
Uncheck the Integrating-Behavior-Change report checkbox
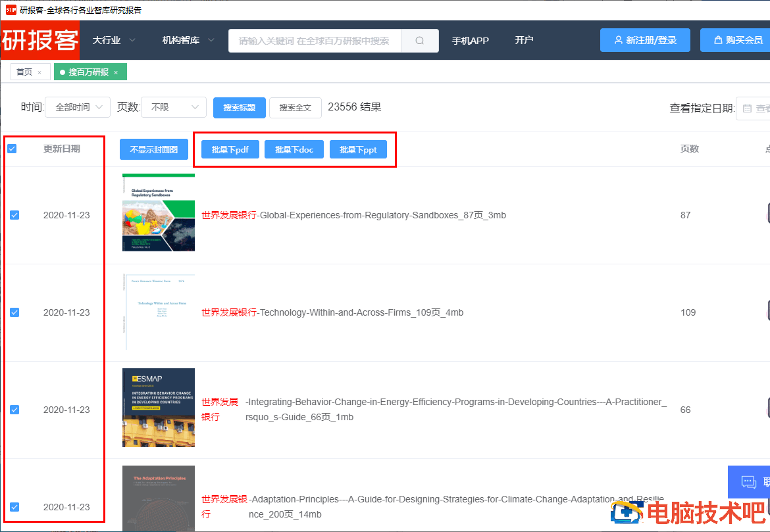14,410
